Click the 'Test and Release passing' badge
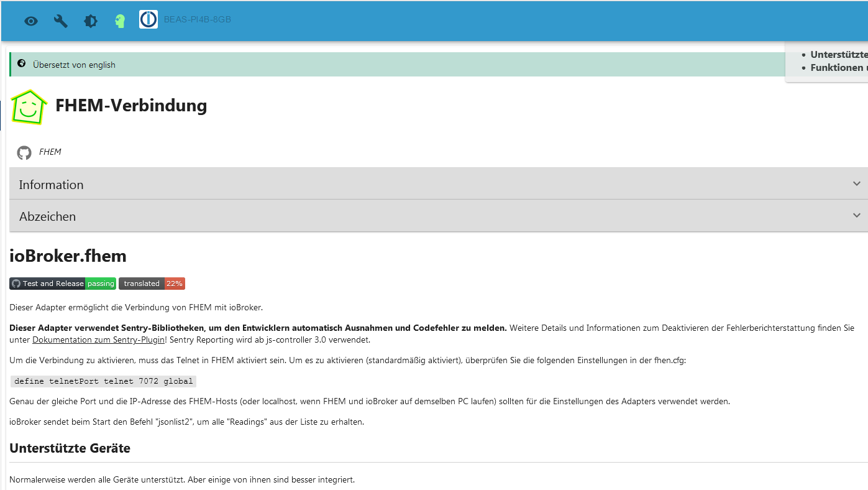This screenshot has height=490, width=868. coord(63,284)
